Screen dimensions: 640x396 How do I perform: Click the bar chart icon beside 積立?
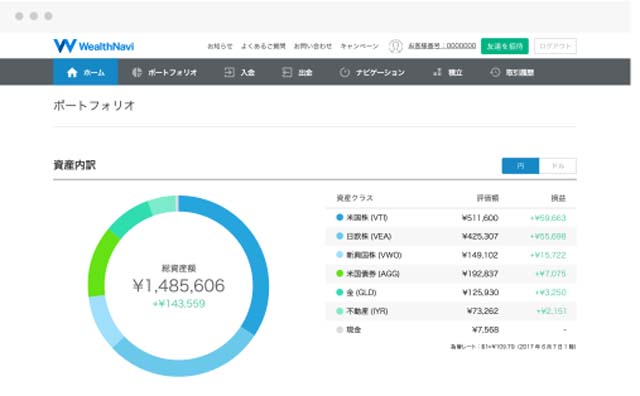(x=437, y=72)
